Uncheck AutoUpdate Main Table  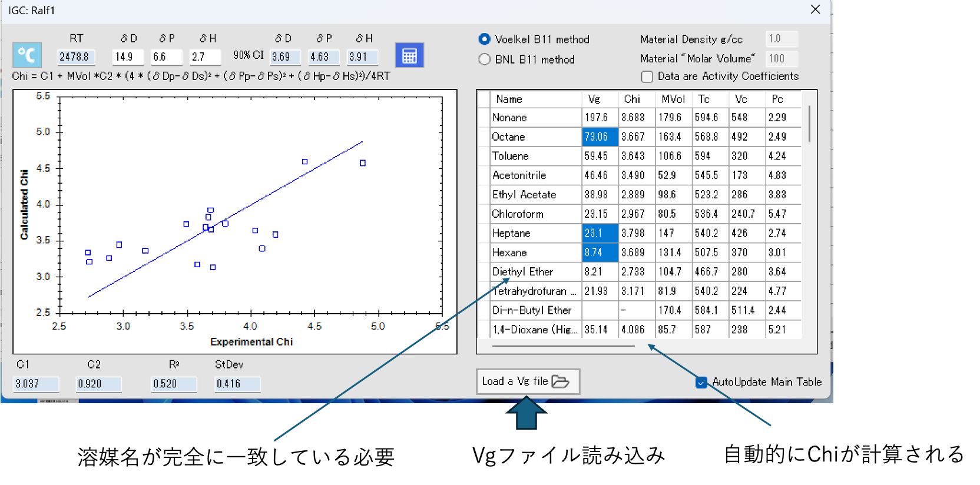701,383
